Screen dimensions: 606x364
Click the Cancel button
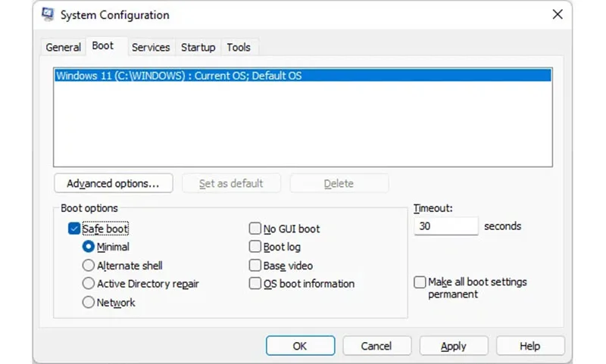376,346
